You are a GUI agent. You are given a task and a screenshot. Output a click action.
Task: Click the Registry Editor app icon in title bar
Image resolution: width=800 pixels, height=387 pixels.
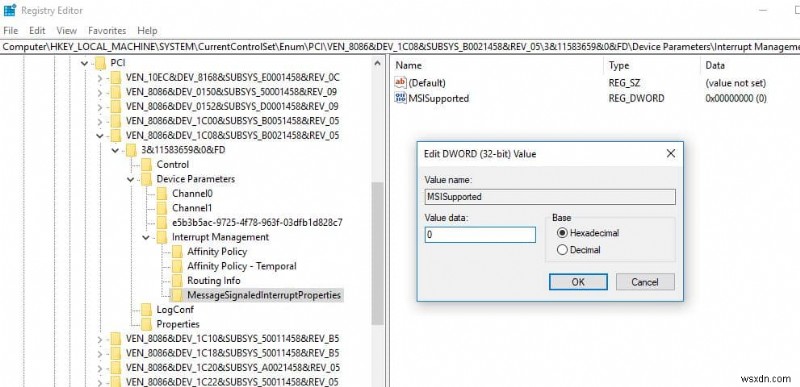pyautogui.click(x=10, y=10)
